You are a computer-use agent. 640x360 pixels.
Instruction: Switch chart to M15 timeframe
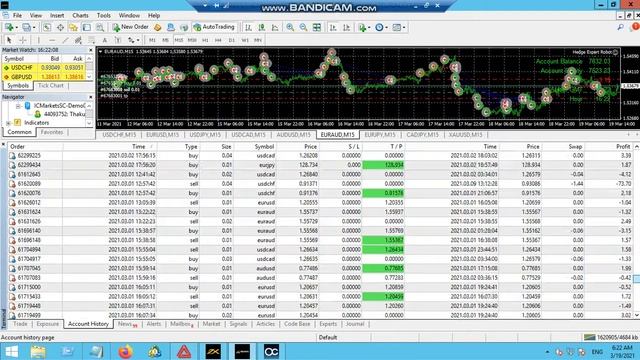click(x=179, y=40)
